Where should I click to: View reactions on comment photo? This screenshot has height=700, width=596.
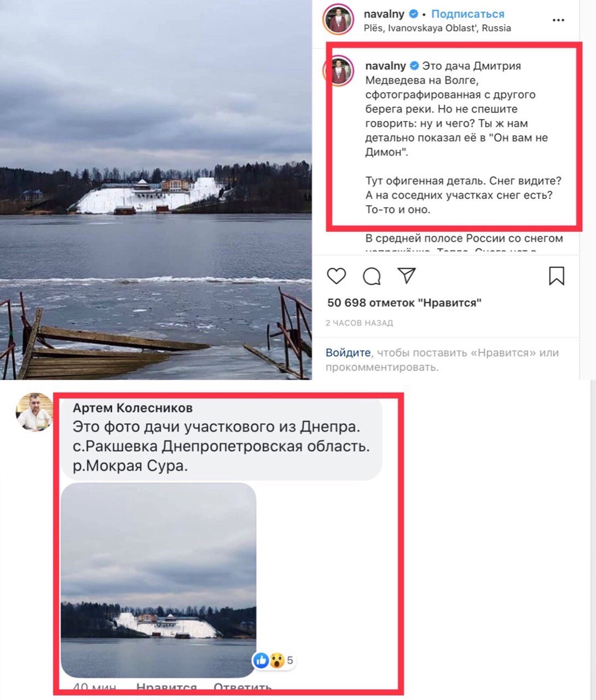[274, 661]
